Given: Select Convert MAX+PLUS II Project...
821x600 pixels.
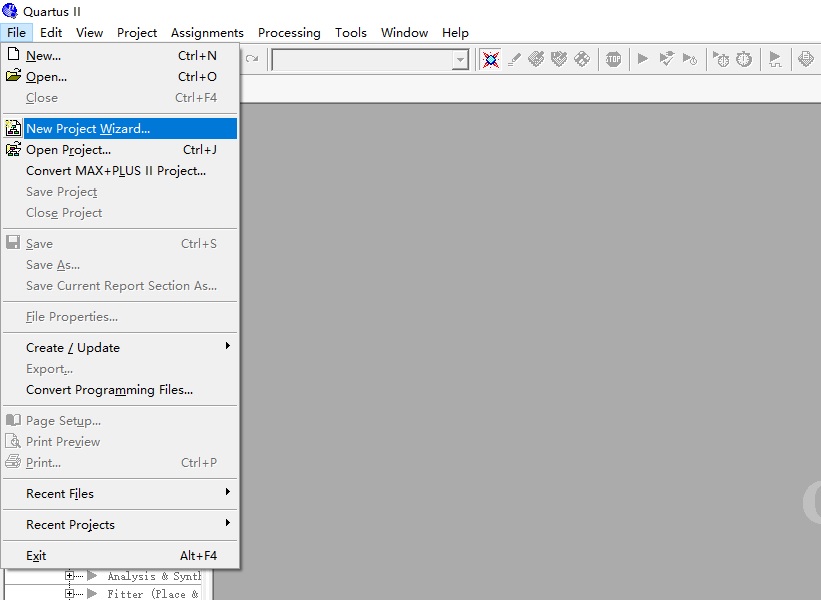Looking at the screenshot, I should [120, 171].
